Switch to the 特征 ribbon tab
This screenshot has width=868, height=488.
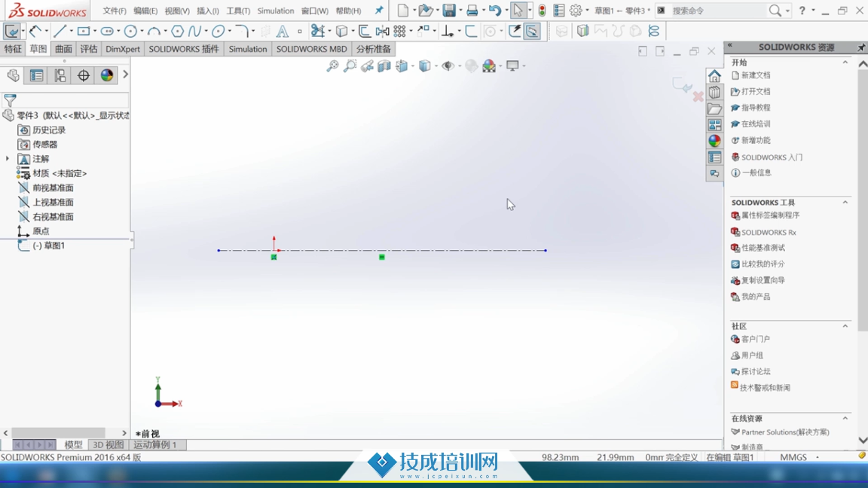pos(12,49)
